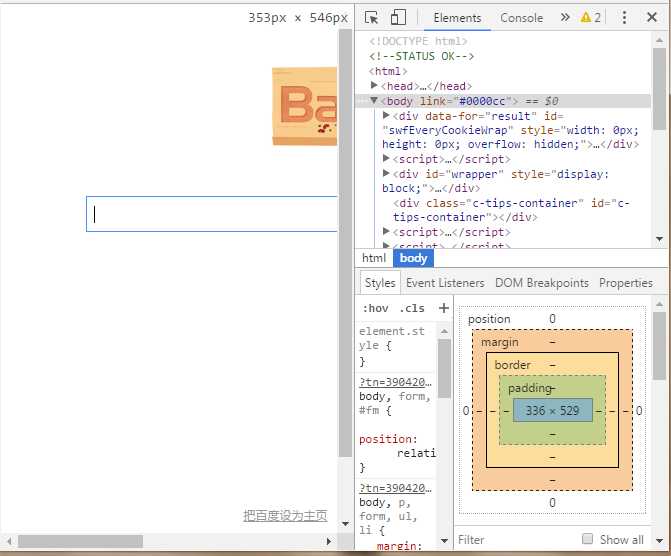Open the Event Listeners sub-tab
The image size is (671, 556).
pyautogui.click(x=445, y=283)
